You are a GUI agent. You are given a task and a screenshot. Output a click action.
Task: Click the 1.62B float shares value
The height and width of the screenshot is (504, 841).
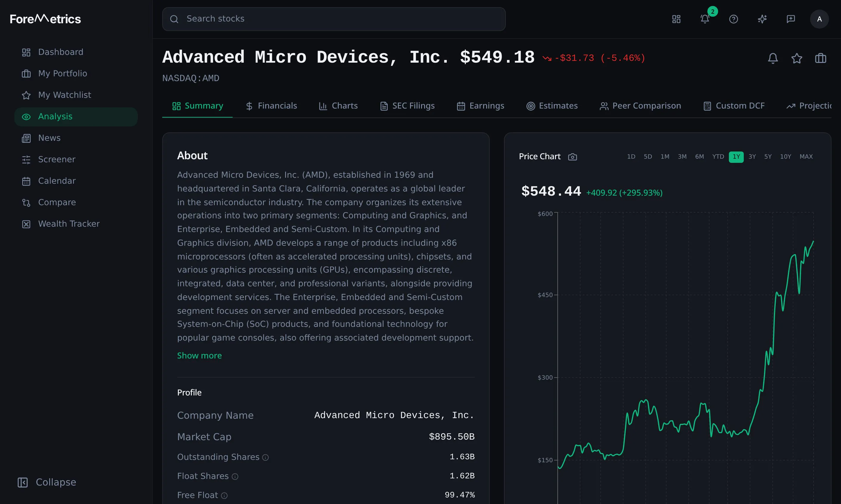(462, 476)
